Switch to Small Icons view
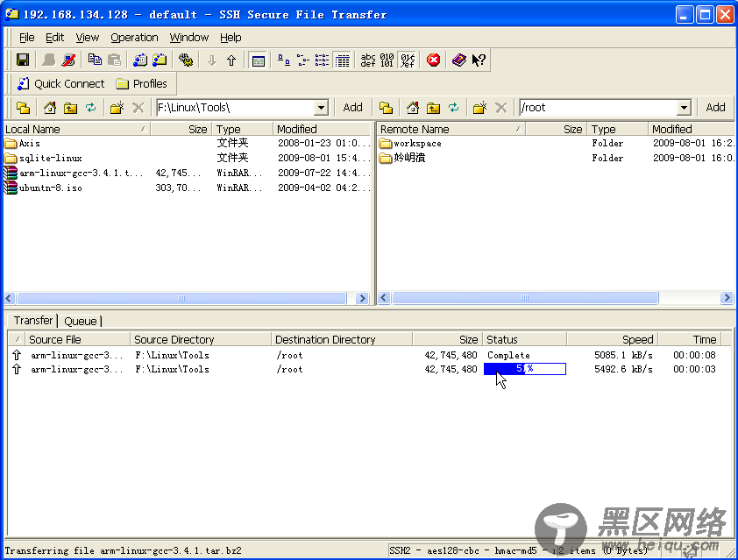The image size is (738, 560). (x=302, y=60)
